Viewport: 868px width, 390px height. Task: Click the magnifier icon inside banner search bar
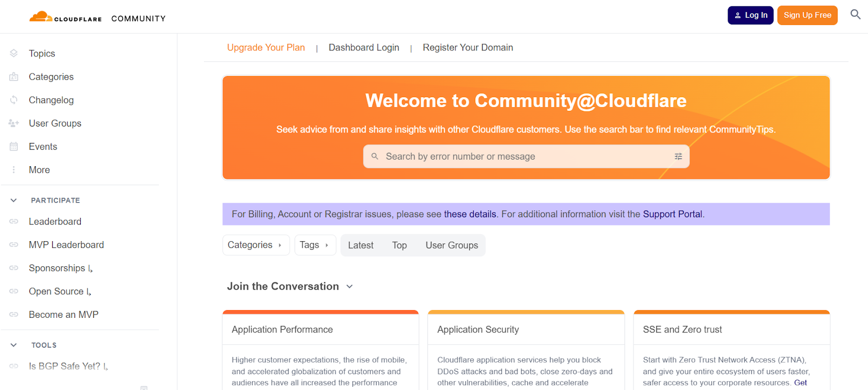[x=375, y=156]
